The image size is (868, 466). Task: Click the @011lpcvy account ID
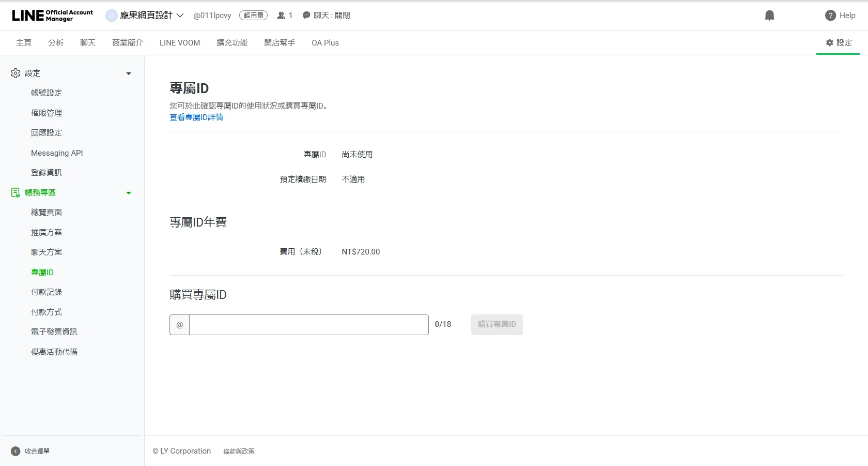coord(212,16)
